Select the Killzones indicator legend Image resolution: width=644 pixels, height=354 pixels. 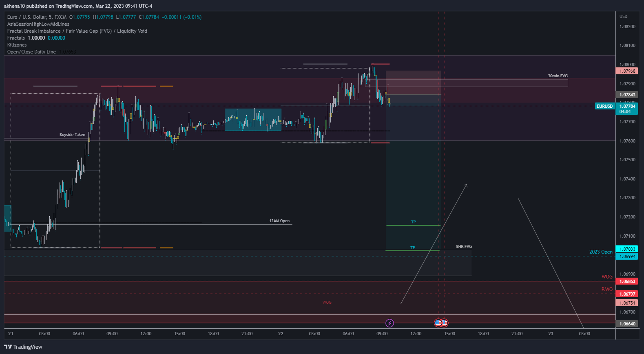point(17,45)
